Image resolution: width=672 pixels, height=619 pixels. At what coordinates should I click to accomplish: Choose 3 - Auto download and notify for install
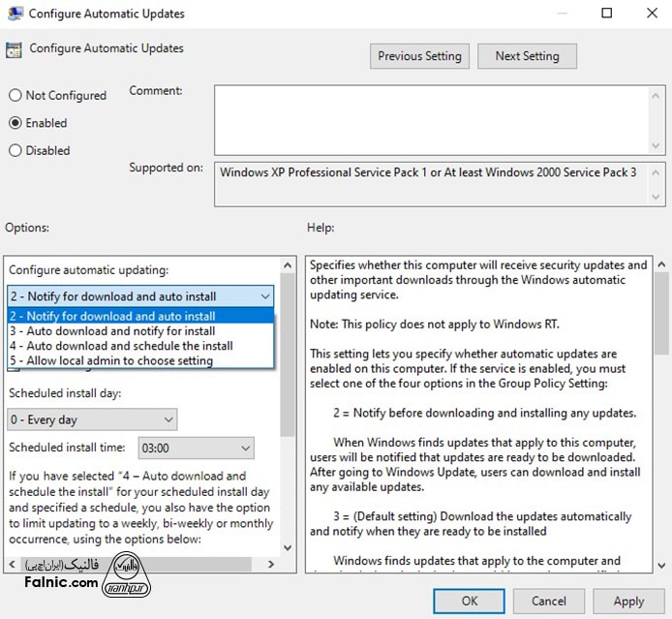[140, 330]
